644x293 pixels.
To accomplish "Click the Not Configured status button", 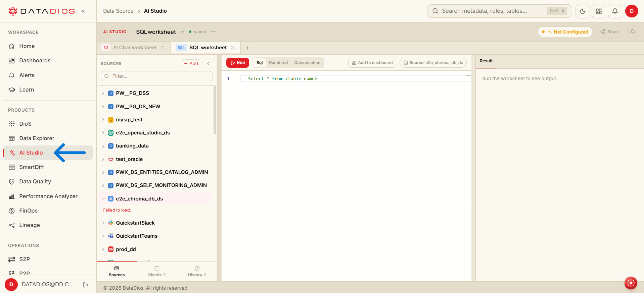I will click(x=565, y=32).
